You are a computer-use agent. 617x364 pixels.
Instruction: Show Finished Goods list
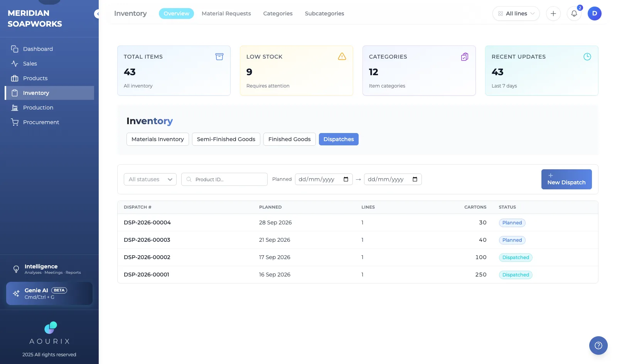click(290, 139)
